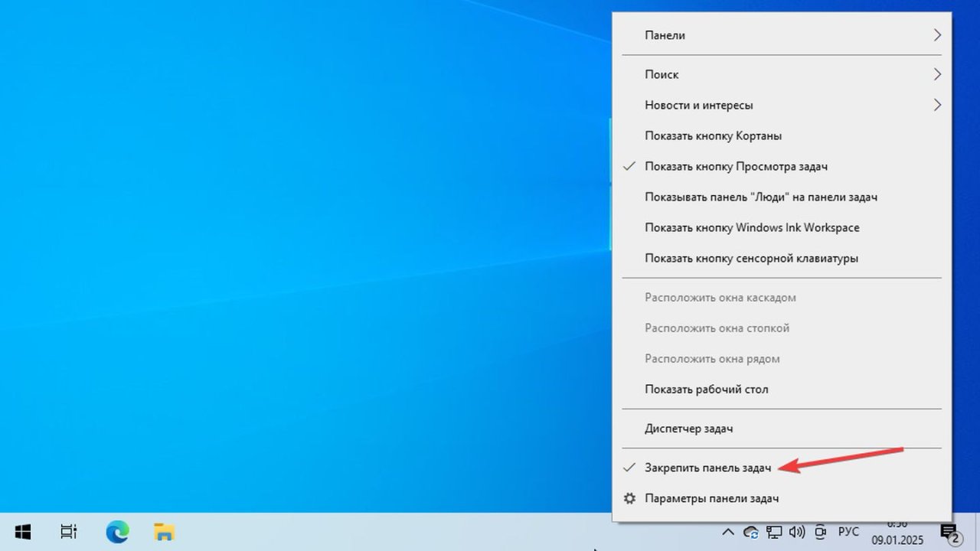
Task: Click the volume speaker tray icon
Action: point(797,532)
